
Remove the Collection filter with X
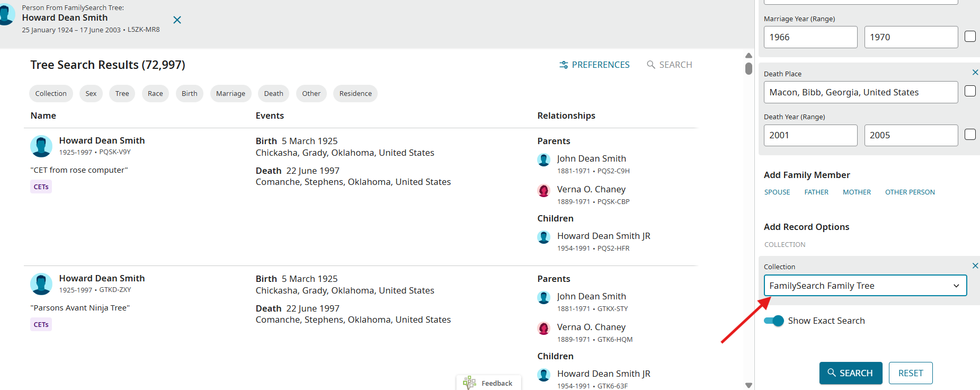click(975, 266)
